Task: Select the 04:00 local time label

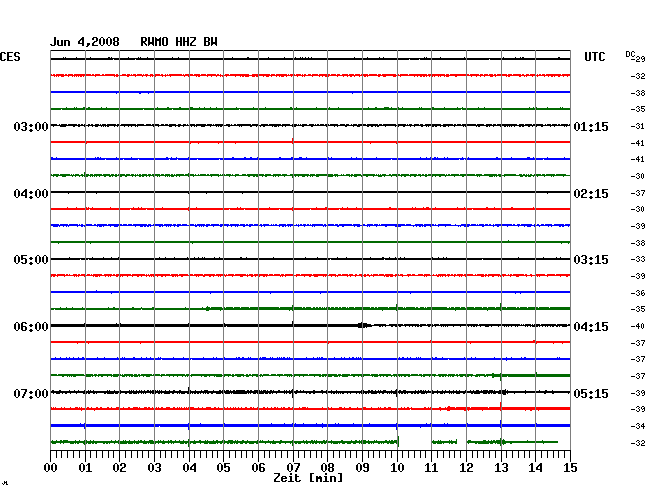Action: pos(31,194)
